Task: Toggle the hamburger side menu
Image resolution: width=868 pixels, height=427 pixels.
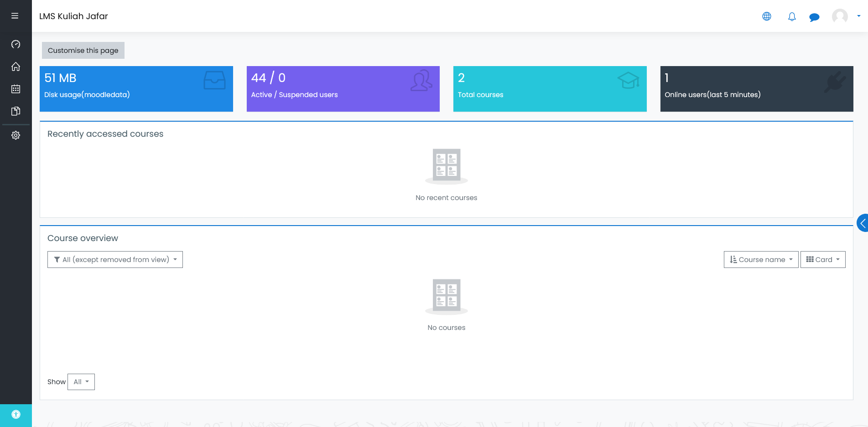Action: pyautogui.click(x=15, y=16)
